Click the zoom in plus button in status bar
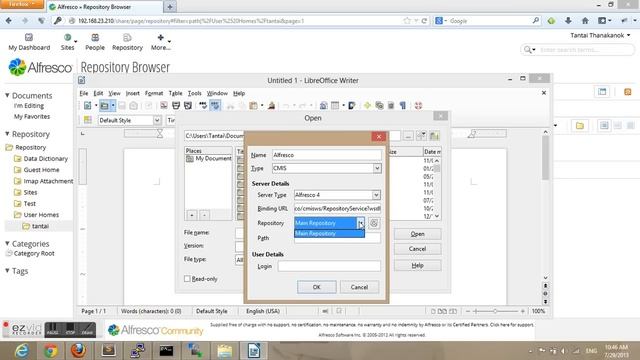The width and height of the screenshot is (640, 360). 522,311
